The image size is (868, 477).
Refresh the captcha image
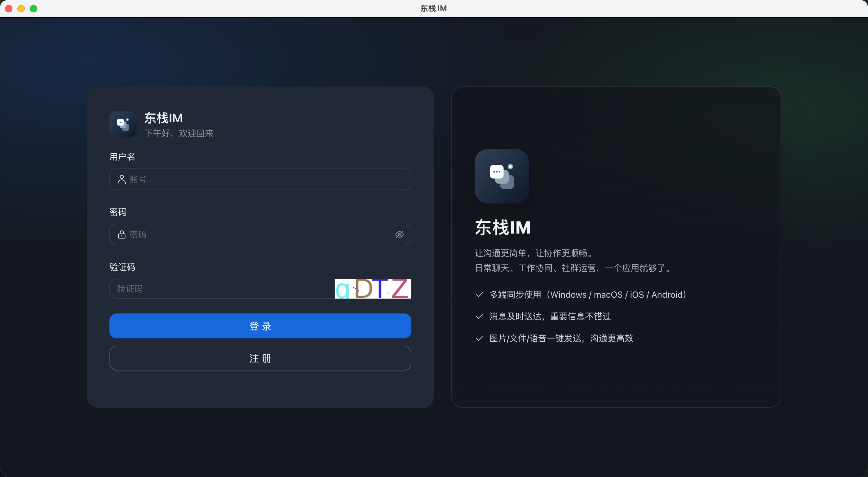(373, 288)
